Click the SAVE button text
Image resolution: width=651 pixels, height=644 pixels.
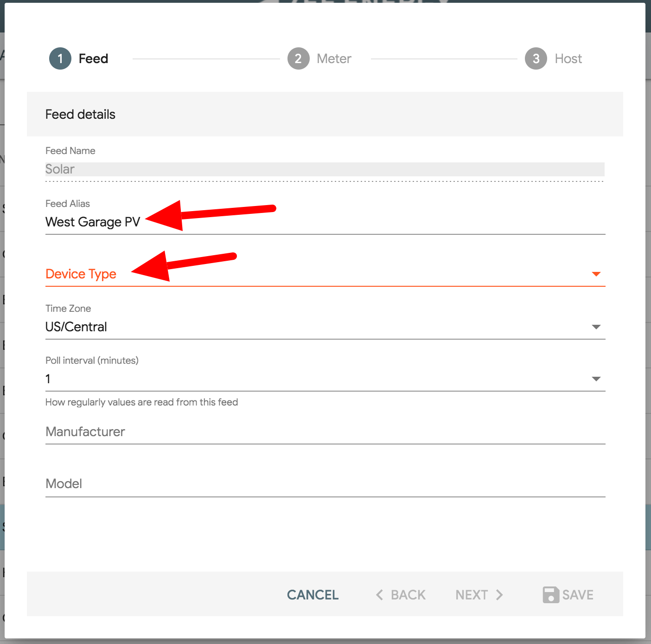pos(578,595)
